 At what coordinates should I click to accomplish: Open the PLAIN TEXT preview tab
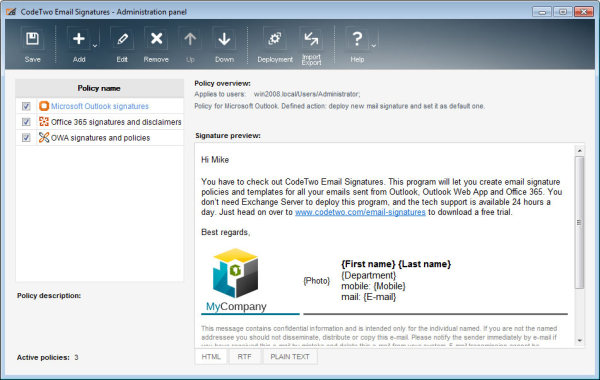(290, 357)
